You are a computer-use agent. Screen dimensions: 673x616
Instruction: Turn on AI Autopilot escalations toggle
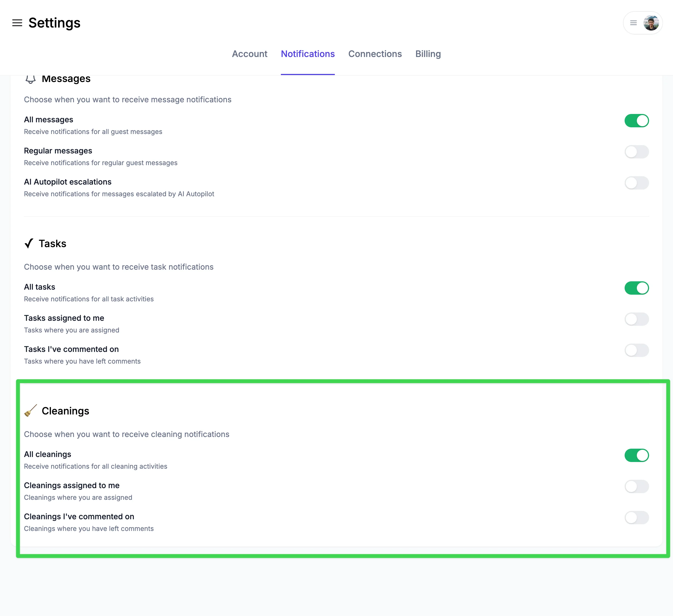pyautogui.click(x=636, y=183)
